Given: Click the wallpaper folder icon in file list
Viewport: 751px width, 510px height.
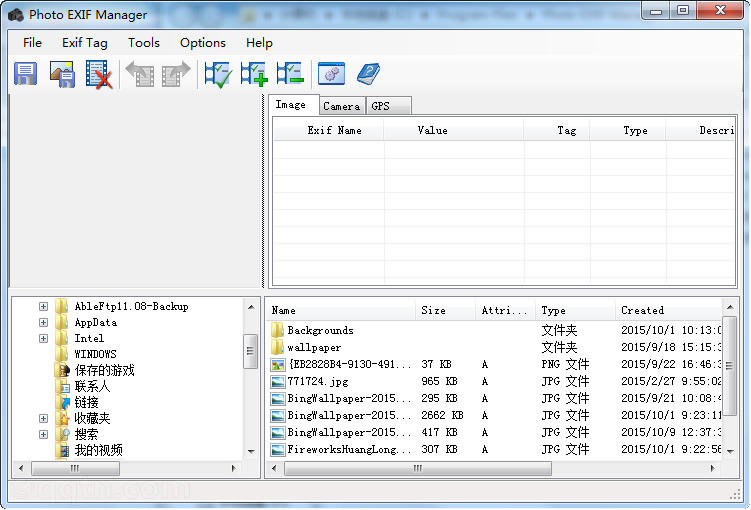Looking at the screenshot, I should click(277, 347).
